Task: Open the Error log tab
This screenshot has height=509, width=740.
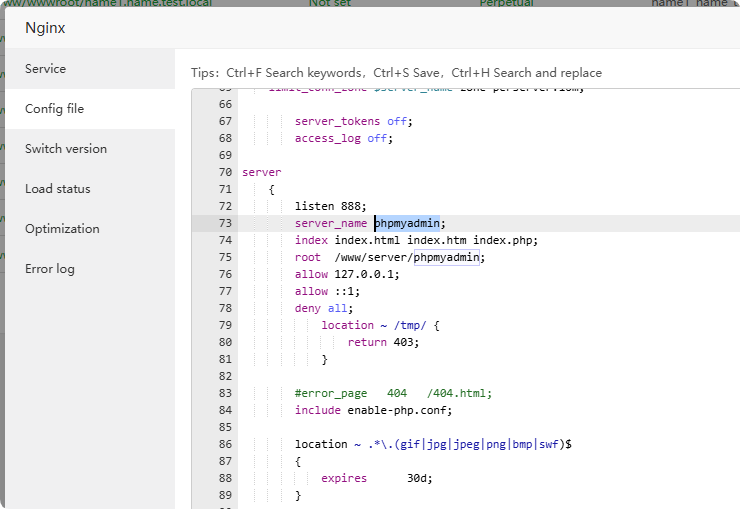Action: coord(50,269)
